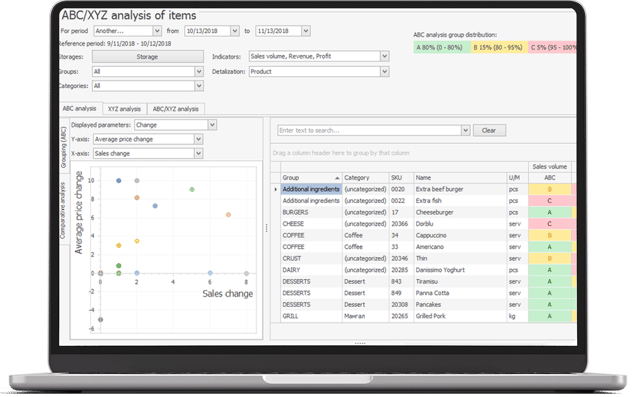Click the U/M column header
The image size is (636, 397).
(518, 178)
